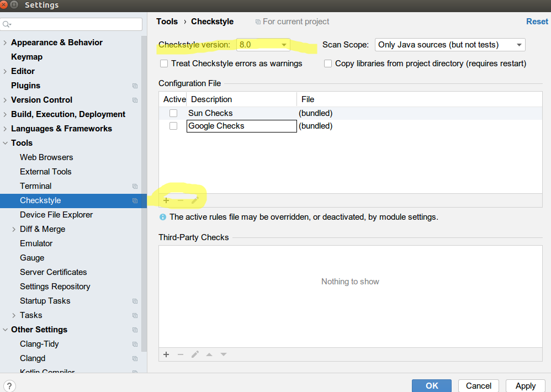Expand the Build, Execution, Deployment section

(4, 114)
